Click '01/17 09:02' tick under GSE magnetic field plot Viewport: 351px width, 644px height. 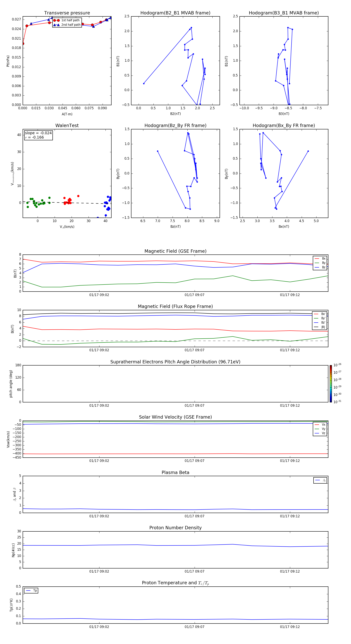99,295
